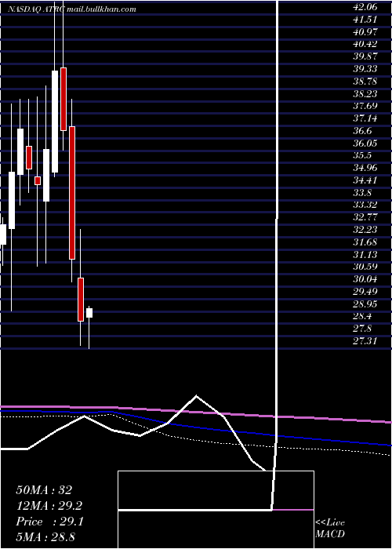Click the 30.59 price axis label
The image size is (392, 549).
(365, 267)
